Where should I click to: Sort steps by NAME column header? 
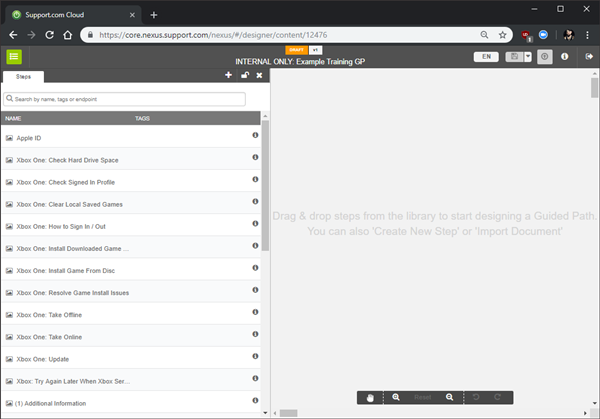click(13, 119)
